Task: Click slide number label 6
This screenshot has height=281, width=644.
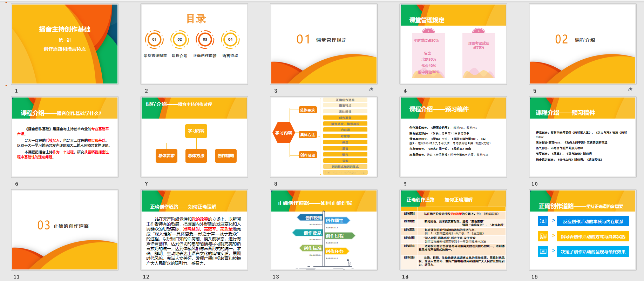Action: coord(16,184)
